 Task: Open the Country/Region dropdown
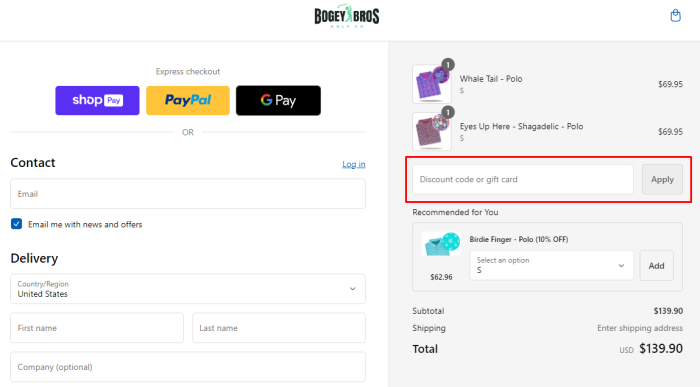tap(188, 289)
